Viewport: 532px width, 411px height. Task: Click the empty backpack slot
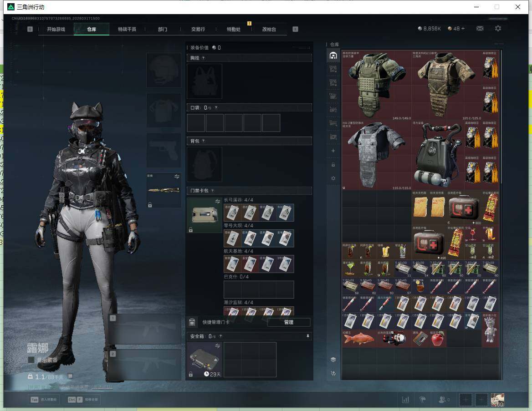click(204, 164)
